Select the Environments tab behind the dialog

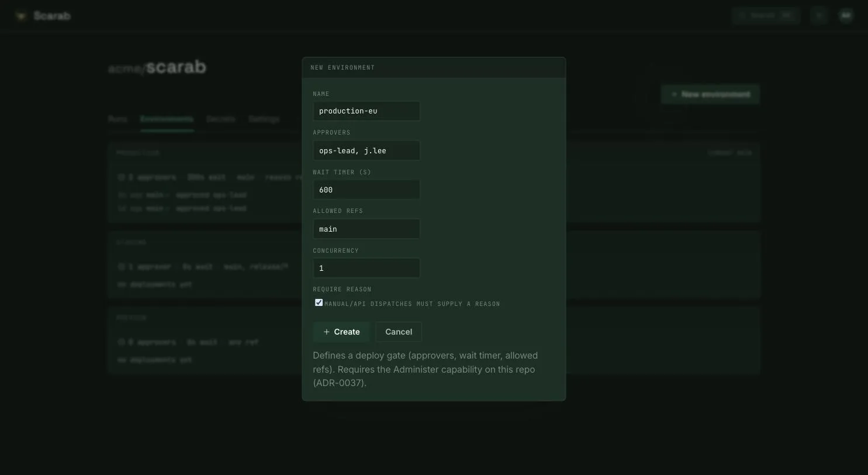click(167, 119)
